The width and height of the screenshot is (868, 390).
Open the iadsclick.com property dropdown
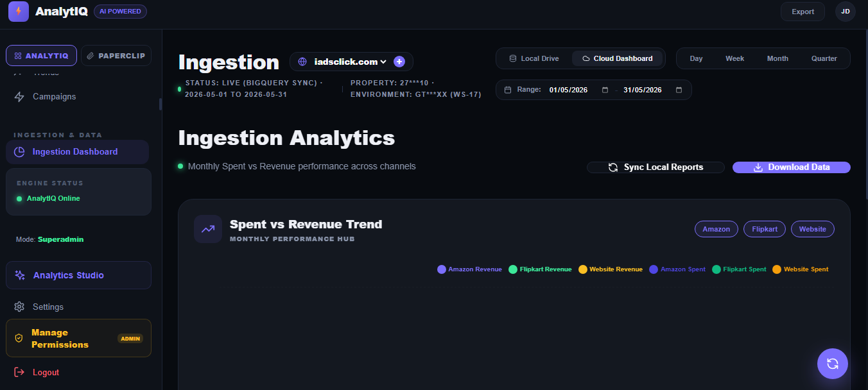[351, 62]
